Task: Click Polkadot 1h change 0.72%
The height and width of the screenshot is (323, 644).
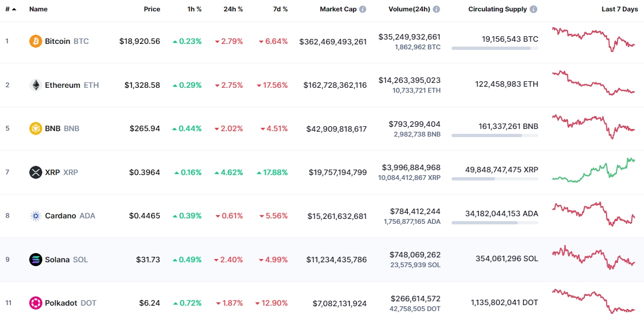Action: (x=187, y=303)
